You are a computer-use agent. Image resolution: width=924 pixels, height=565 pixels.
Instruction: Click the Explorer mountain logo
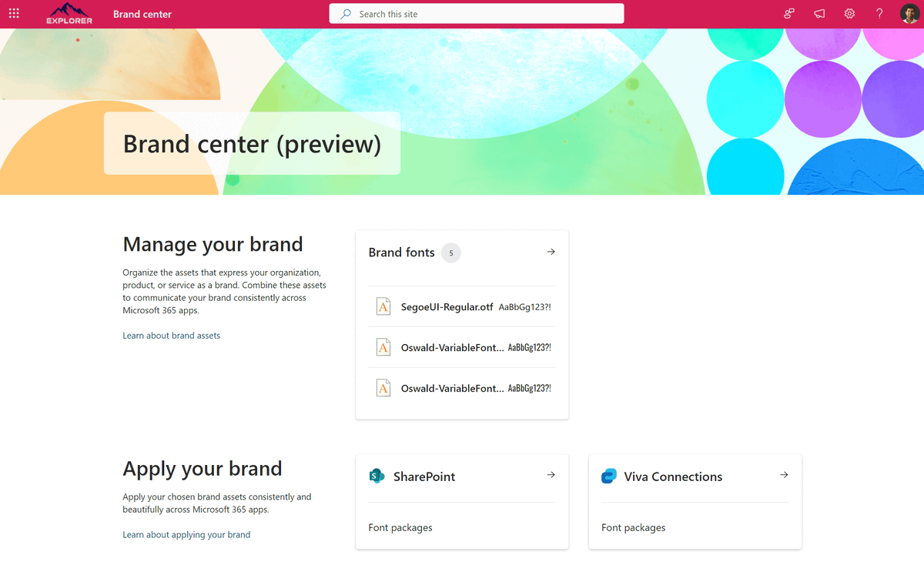coord(69,14)
